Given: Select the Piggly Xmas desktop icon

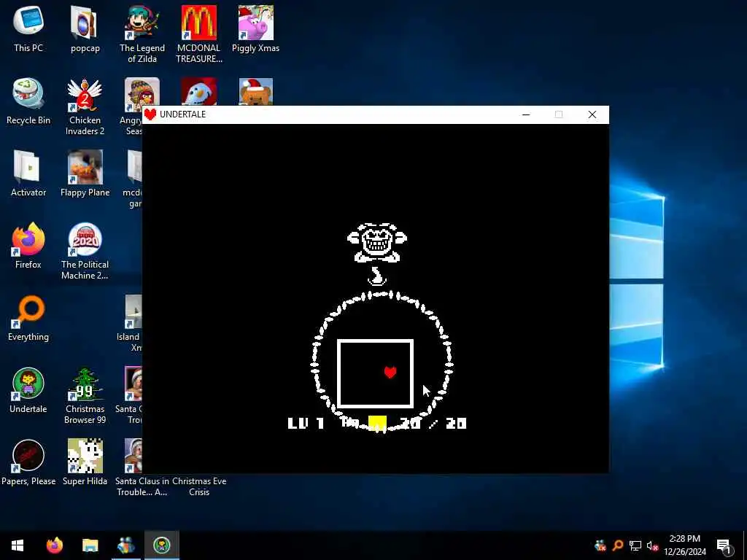Looking at the screenshot, I should coord(256,28).
